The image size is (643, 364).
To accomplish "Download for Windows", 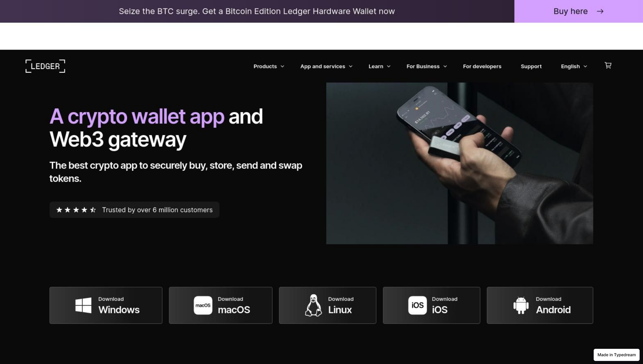I will pyautogui.click(x=106, y=305).
